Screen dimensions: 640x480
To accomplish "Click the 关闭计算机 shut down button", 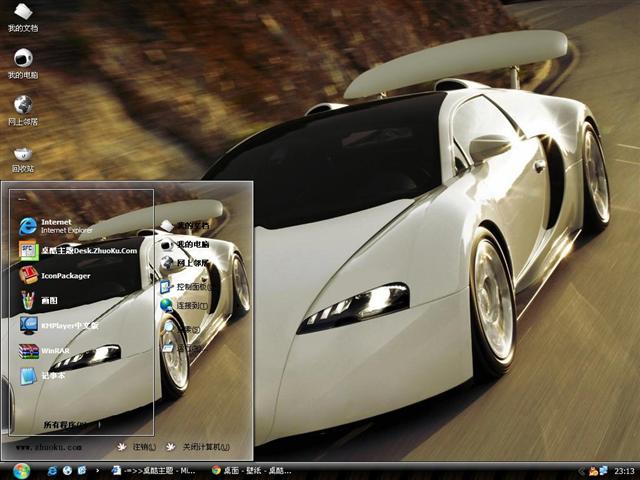I will pyautogui.click(x=198, y=447).
